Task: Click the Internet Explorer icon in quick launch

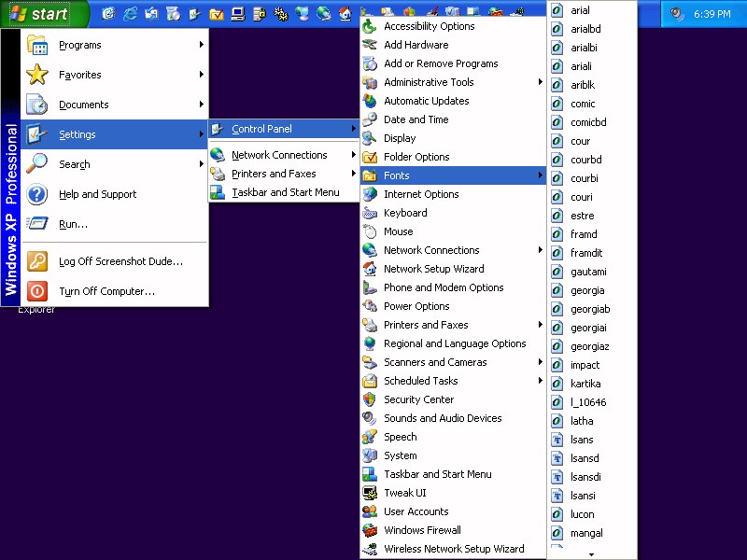Action: point(130,14)
